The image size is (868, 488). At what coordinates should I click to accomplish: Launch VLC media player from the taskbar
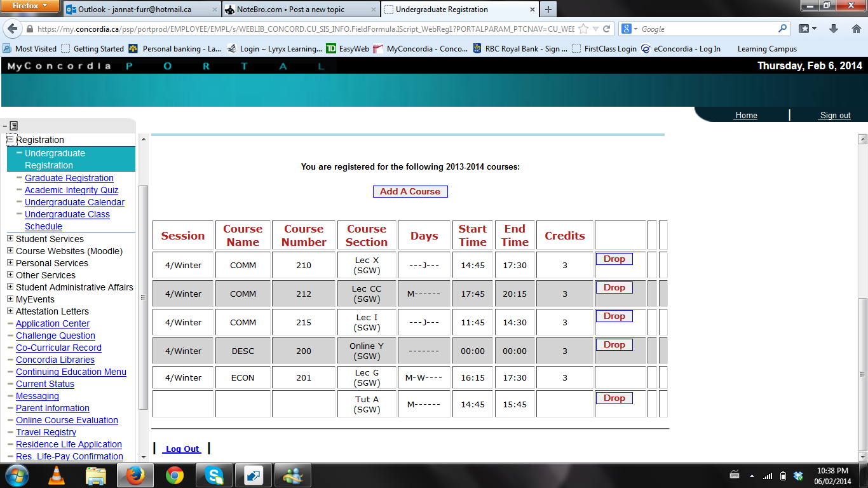pos(57,475)
